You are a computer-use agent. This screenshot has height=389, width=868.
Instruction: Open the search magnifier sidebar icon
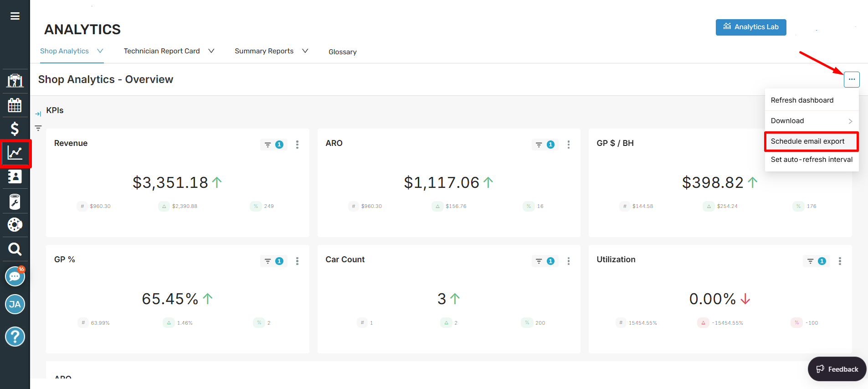pyautogui.click(x=15, y=249)
